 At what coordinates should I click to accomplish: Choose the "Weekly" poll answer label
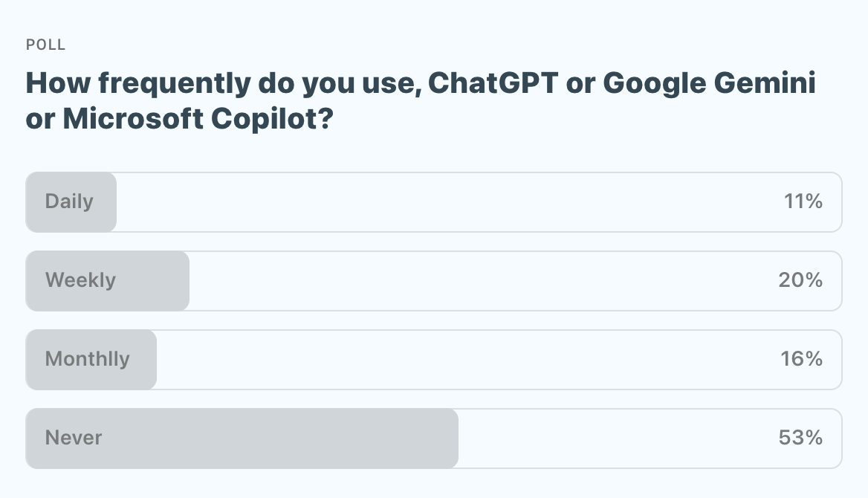pyautogui.click(x=80, y=280)
